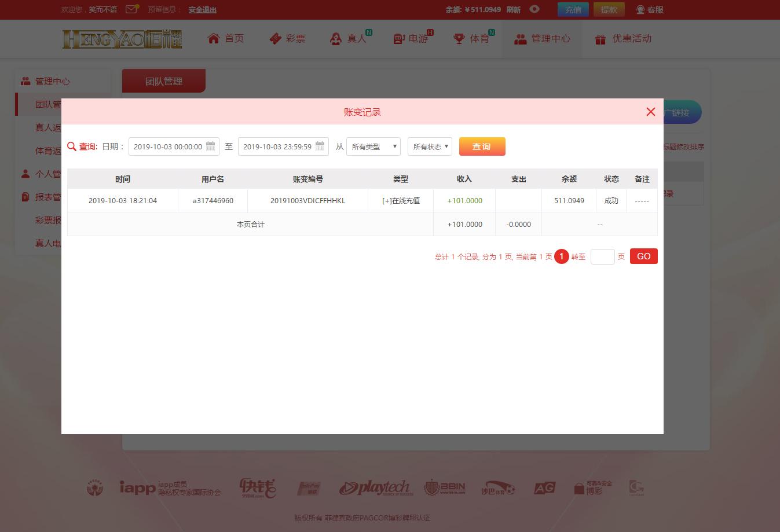Open the 所有类型 type dropdown
This screenshot has width=780, height=532.
click(x=373, y=146)
